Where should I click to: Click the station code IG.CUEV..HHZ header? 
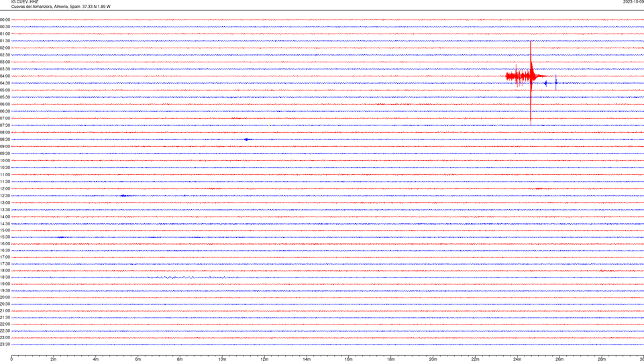point(25,1)
